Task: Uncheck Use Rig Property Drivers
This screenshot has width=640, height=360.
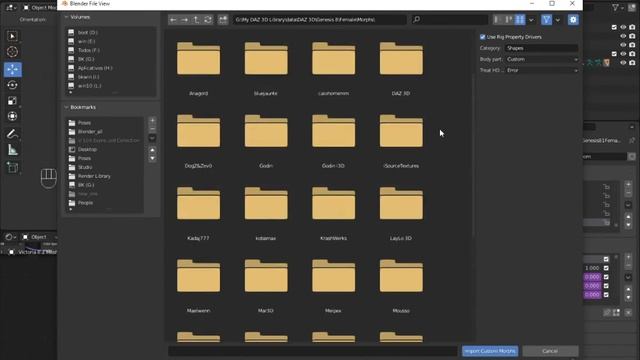Action: [483, 37]
